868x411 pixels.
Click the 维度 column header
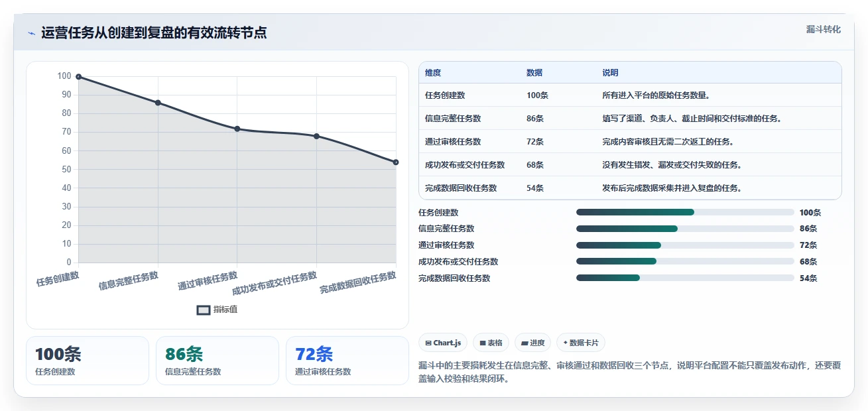pyautogui.click(x=433, y=73)
